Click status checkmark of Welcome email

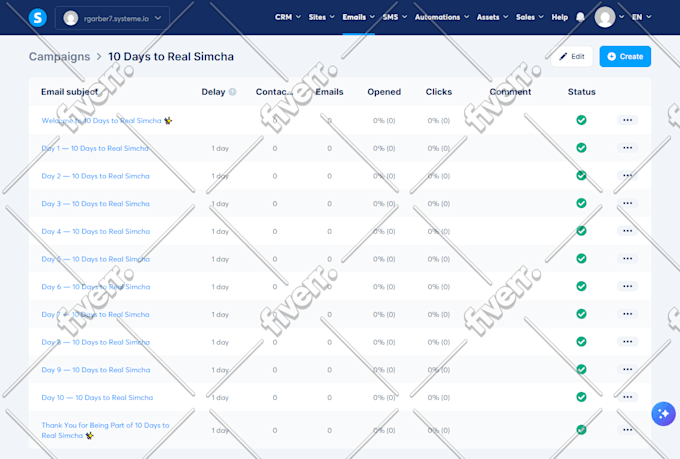click(x=581, y=120)
